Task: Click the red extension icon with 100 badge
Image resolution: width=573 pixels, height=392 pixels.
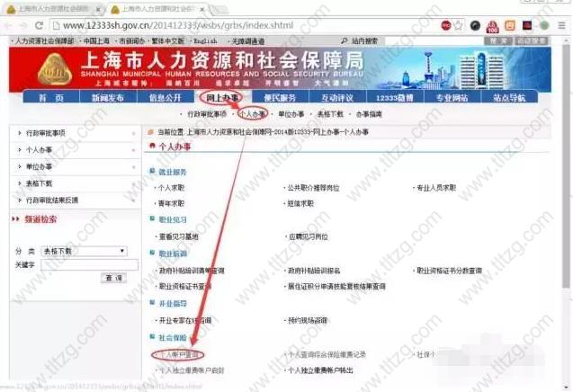Action: pyautogui.click(x=493, y=26)
